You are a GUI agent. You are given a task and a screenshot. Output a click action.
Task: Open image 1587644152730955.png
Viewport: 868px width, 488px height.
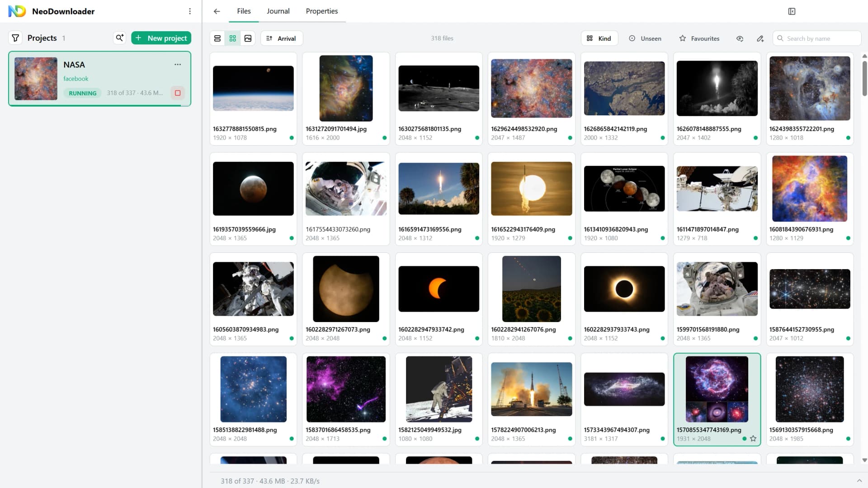810,289
